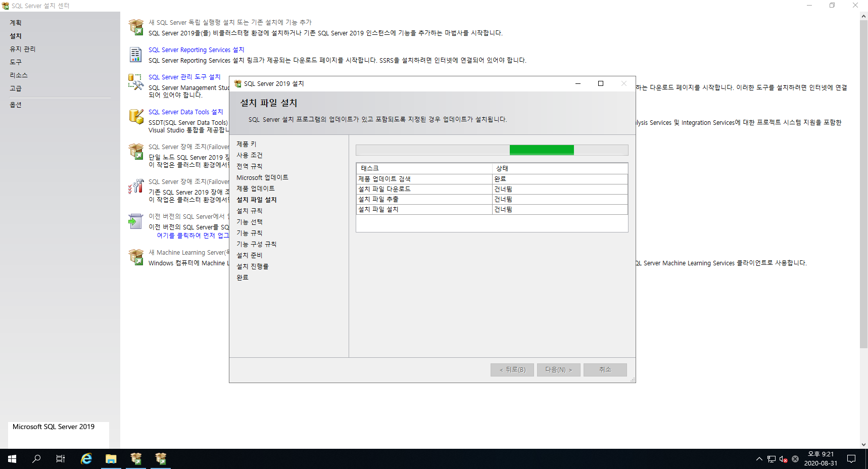Click the SQL Server Installation Center title bar icon
This screenshot has height=469, width=868.
[x=6, y=6]
